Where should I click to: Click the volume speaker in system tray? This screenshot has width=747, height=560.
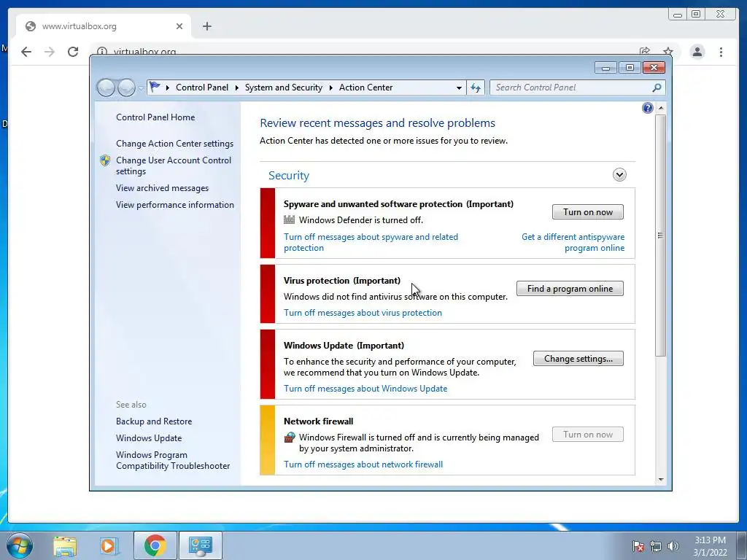tap(673, 546)
